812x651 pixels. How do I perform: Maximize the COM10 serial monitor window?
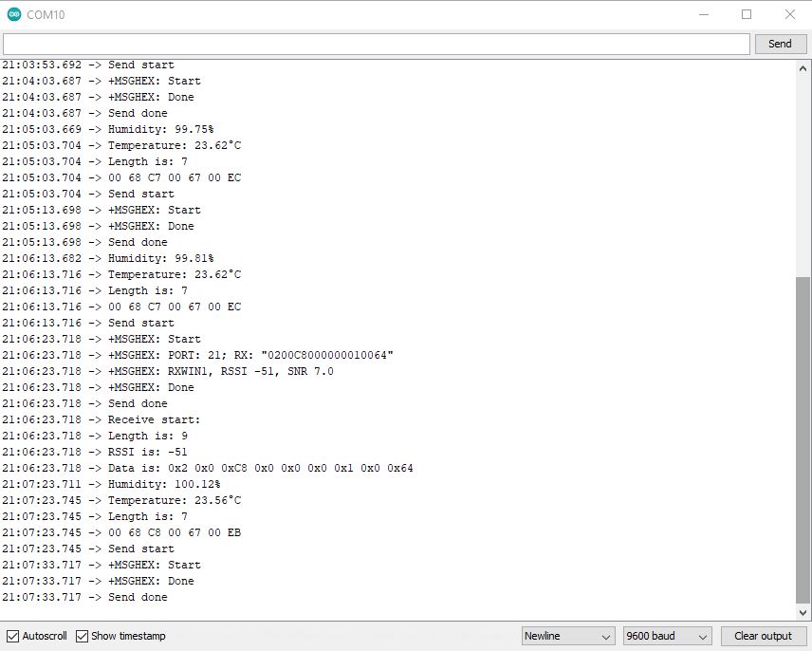tap(747, 14)
